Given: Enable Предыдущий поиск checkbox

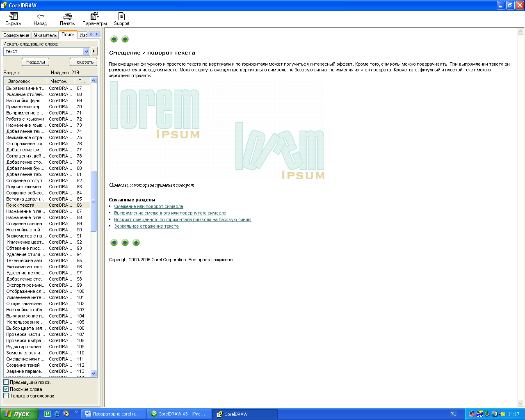Looking at the screenshot, I should point(6,382).
